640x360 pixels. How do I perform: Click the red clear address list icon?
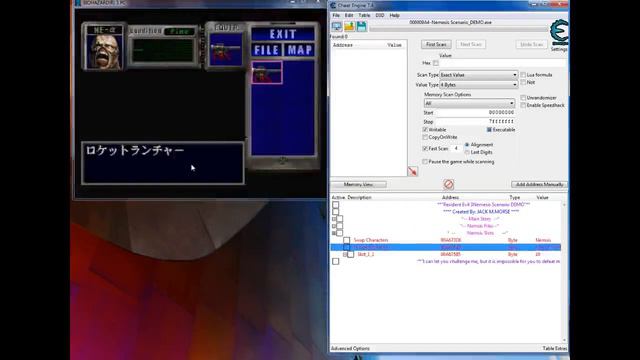pos(449,184)
